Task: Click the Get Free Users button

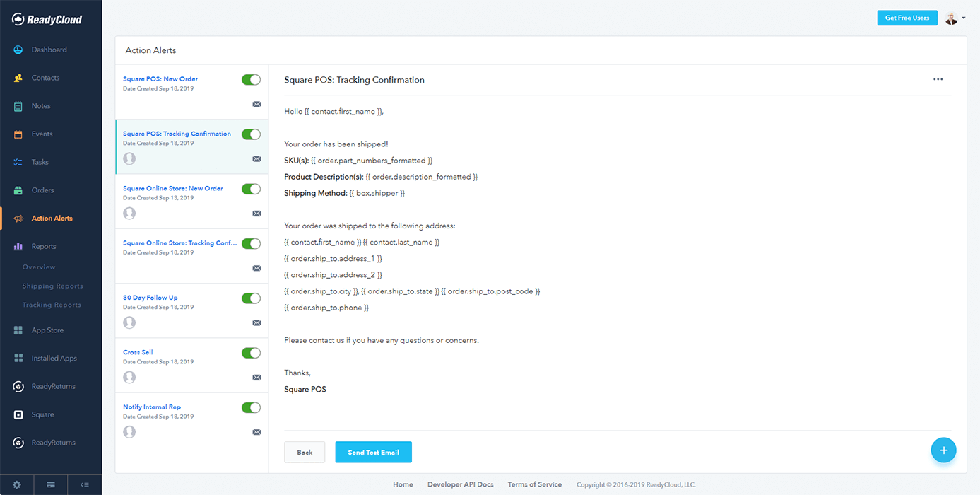Action: [907, 18]
